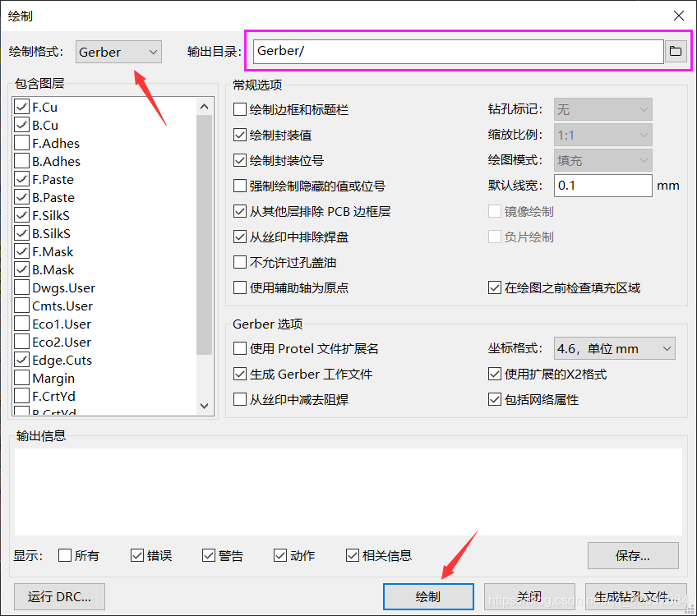Toggle 在绘图之前检查填充区域 checkbox
This screenshot has width=697, height=616.
tap(495, 287)
